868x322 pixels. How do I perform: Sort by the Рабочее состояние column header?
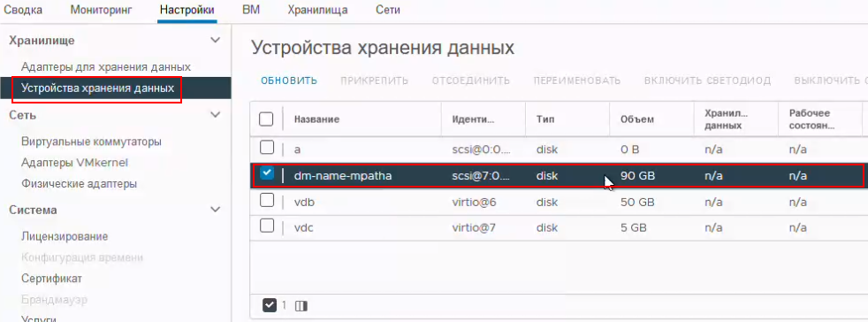[811, 119]
